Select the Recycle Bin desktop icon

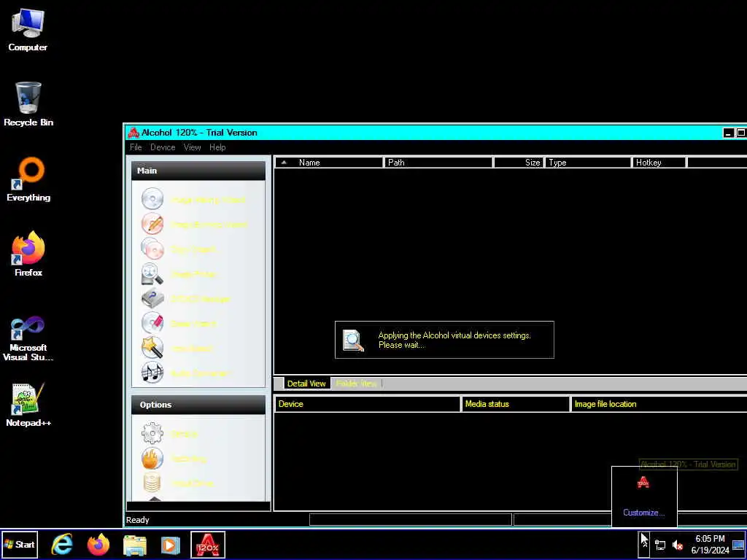pos(28,105)
